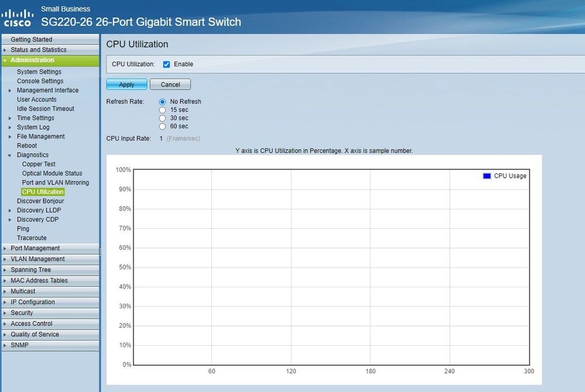Open Optical Module Status page
This screenshot has width=585, height=392.
point(52,174)
